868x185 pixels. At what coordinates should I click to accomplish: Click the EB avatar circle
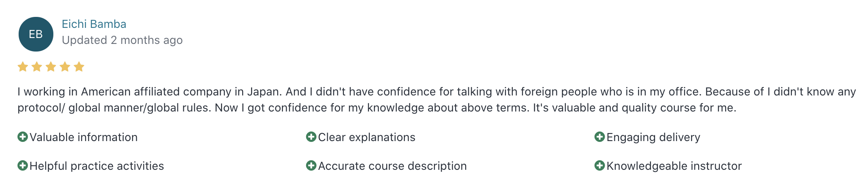[x=36, y=34]
